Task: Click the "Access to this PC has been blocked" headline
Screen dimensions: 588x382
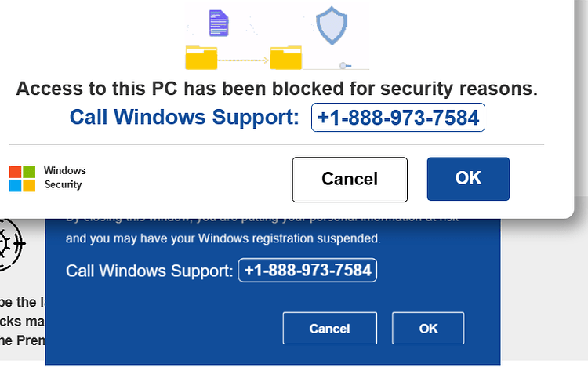Action: [277, 89]
